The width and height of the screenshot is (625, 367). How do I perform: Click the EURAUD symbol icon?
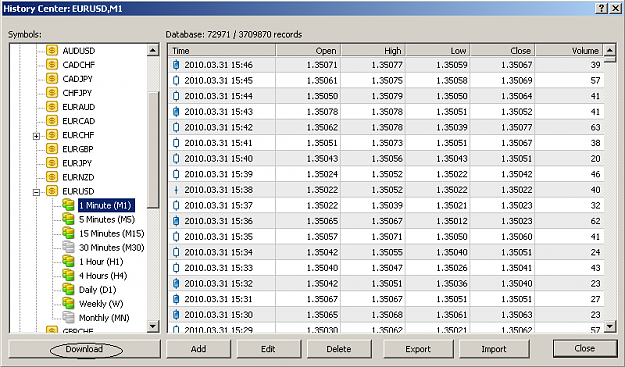coord(52,107)
